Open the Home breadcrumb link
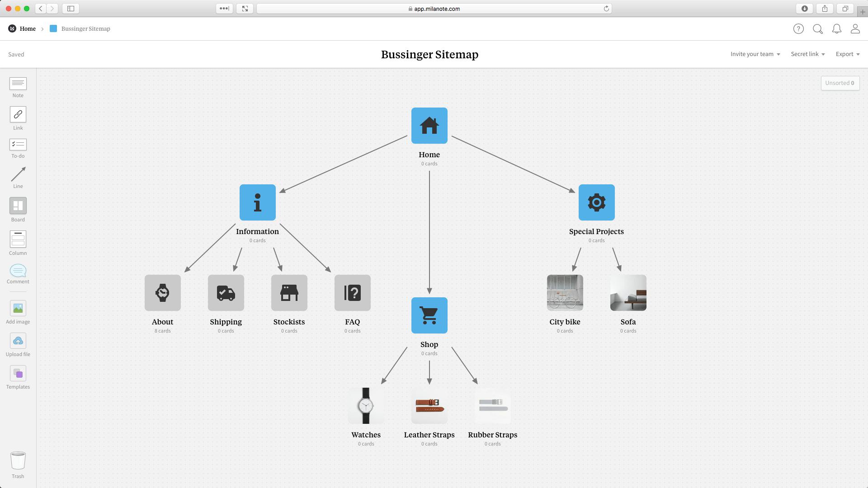This screenshot has width=868, height=488. tap(28, 28)
